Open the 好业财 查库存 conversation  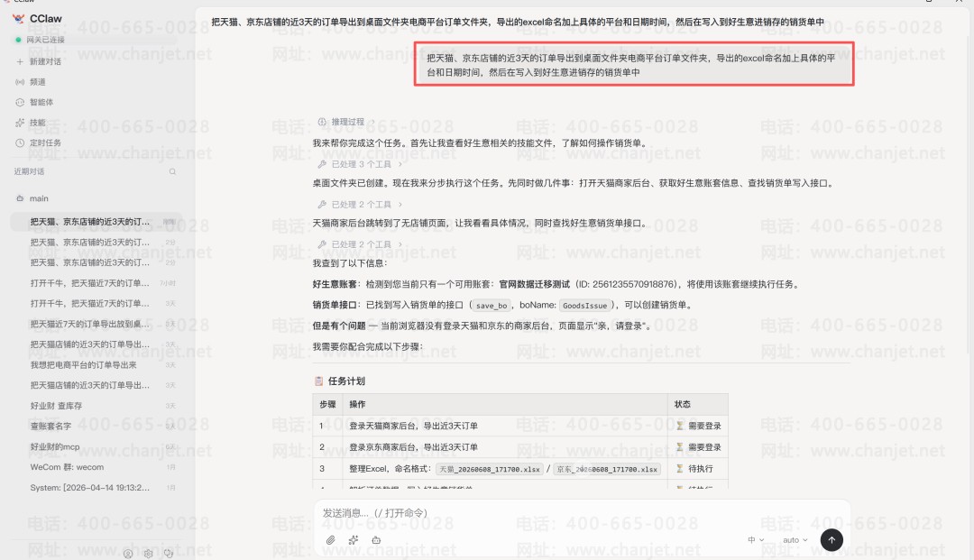(x=96, y=406)
